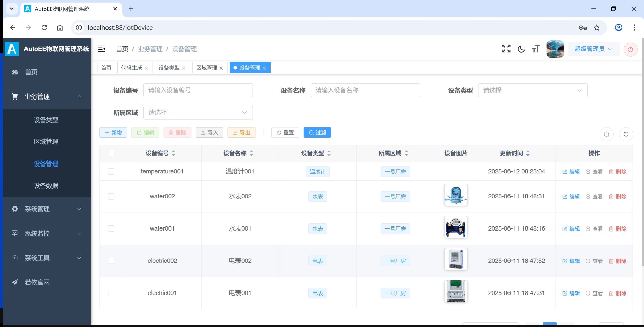Viewport: 644px width, 327px height.
Task: Open the 设备类型 filter dropdown
Action: pyautogui.click(x=532, y=90)
